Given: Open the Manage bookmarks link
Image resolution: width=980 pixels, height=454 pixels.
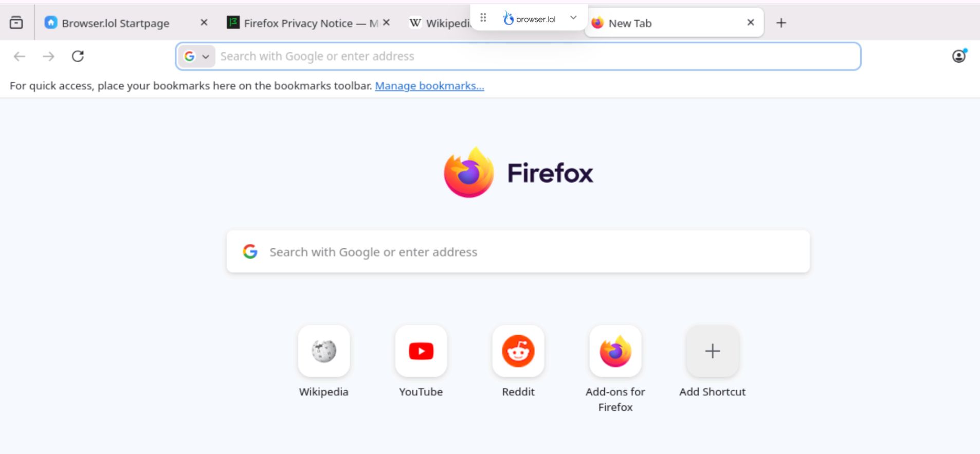Looking at the screenshot, I should click(x=429, y=85).
